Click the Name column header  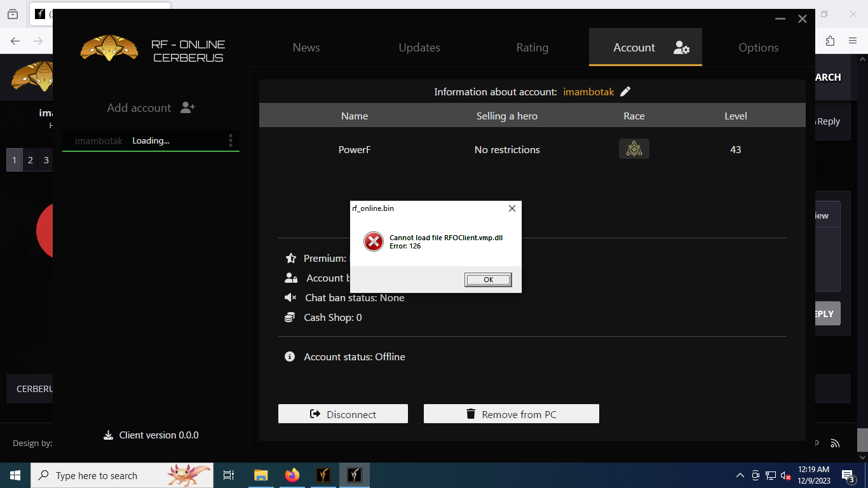355,116
